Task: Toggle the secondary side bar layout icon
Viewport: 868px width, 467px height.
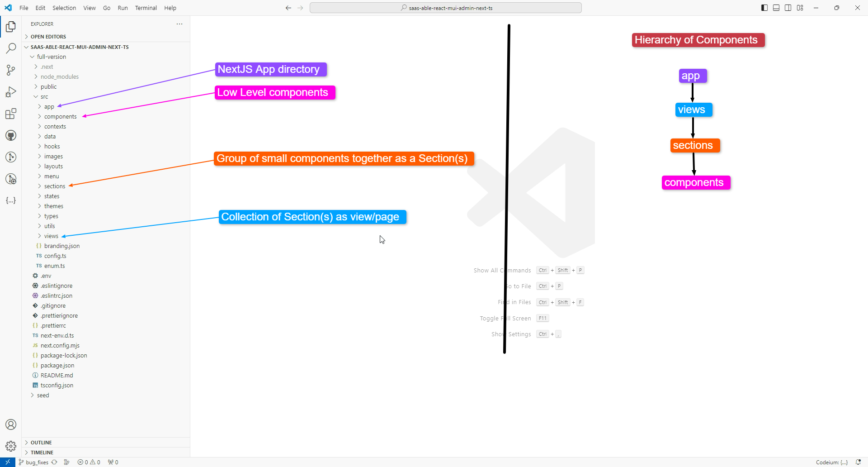Action: pos(788,8)
